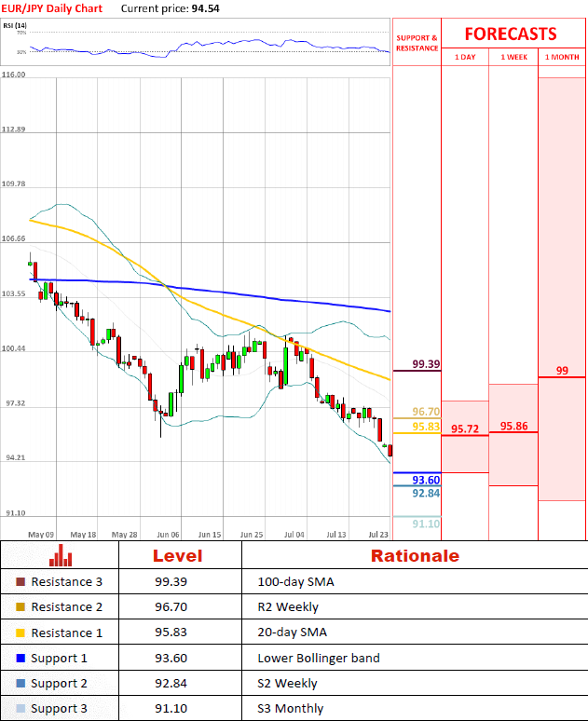Viewport: 588px width, 721px height.
Task: Click the 99 one-month forecast value
Action: pos(562,371)
